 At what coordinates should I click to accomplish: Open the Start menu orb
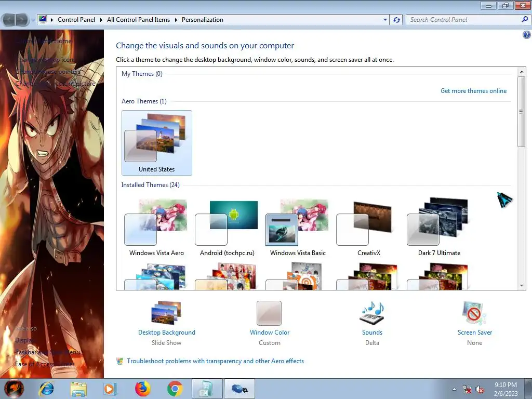(x=14, y=389)
